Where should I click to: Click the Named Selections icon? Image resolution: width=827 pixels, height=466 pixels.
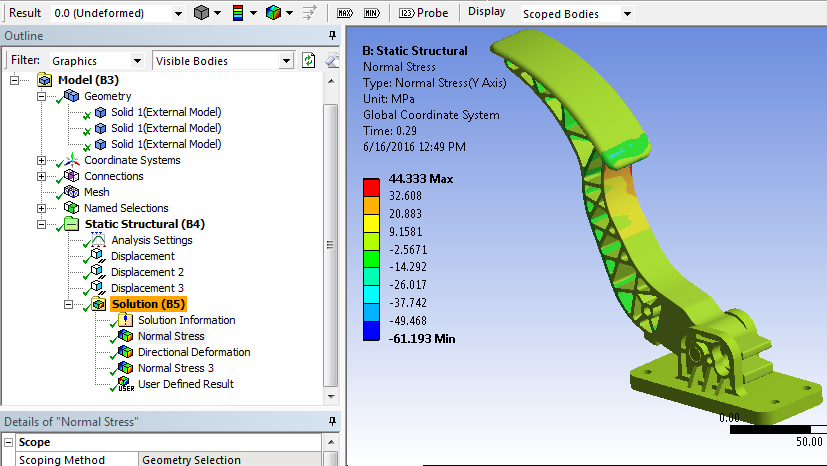pos(71,208)
